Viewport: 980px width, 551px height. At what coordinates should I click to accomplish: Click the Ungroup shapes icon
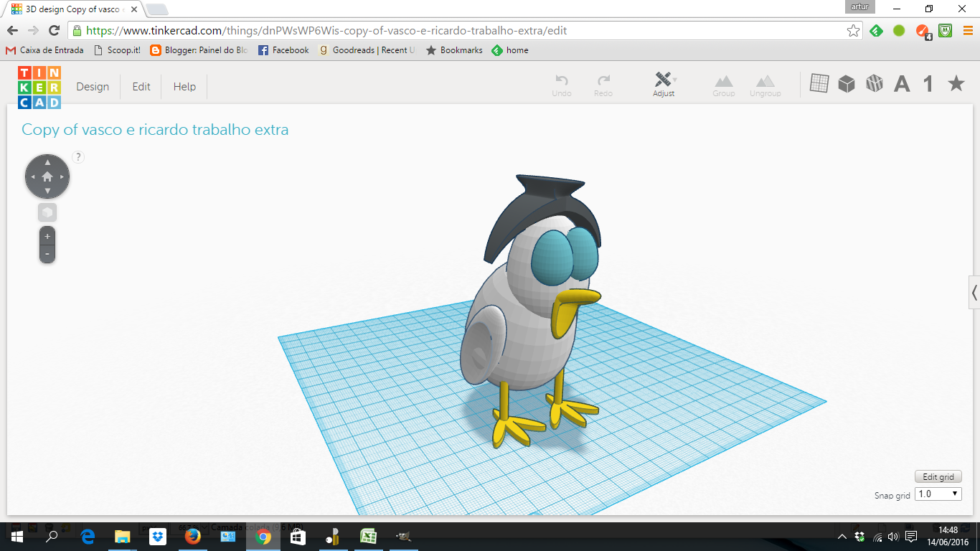point(765,85)
